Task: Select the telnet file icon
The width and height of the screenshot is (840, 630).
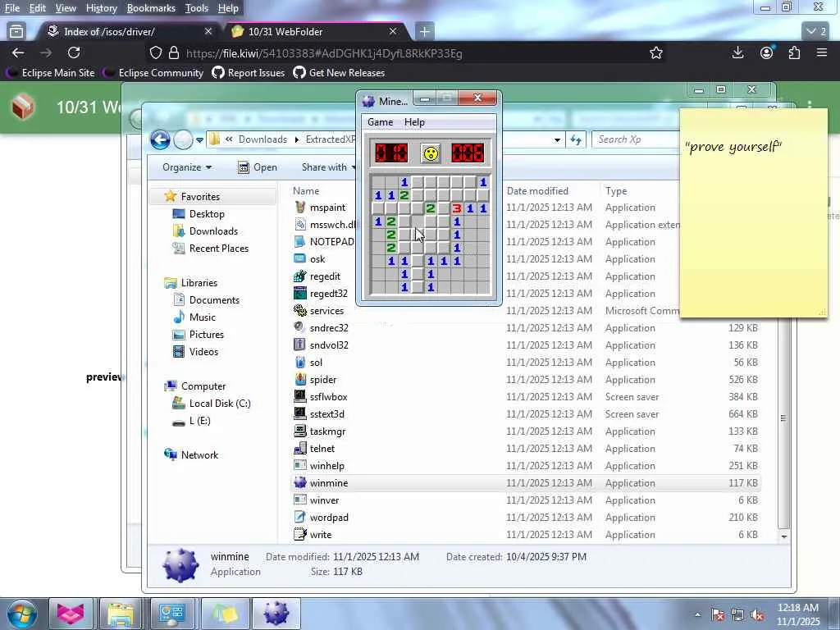Action: pos(300,449)
